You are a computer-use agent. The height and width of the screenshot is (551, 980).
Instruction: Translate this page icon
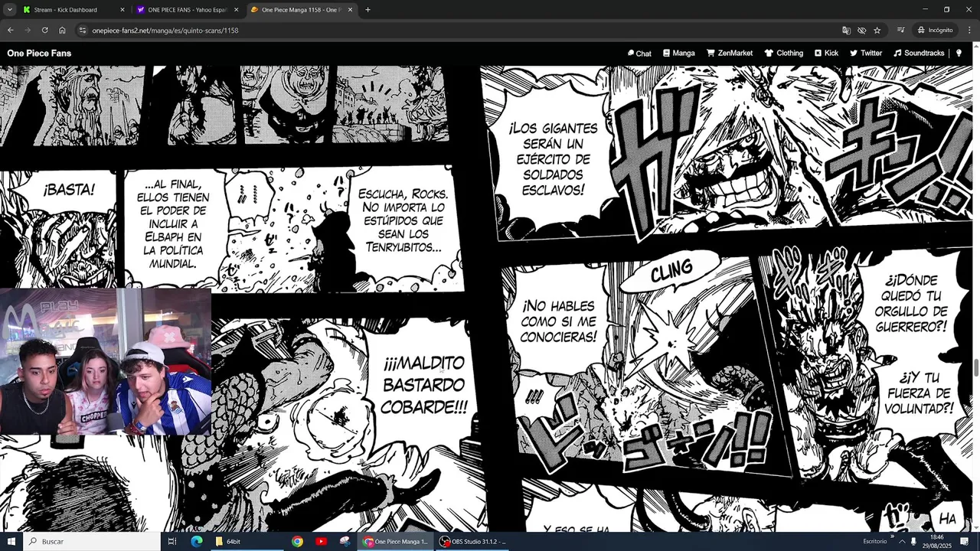coord(846,31)
